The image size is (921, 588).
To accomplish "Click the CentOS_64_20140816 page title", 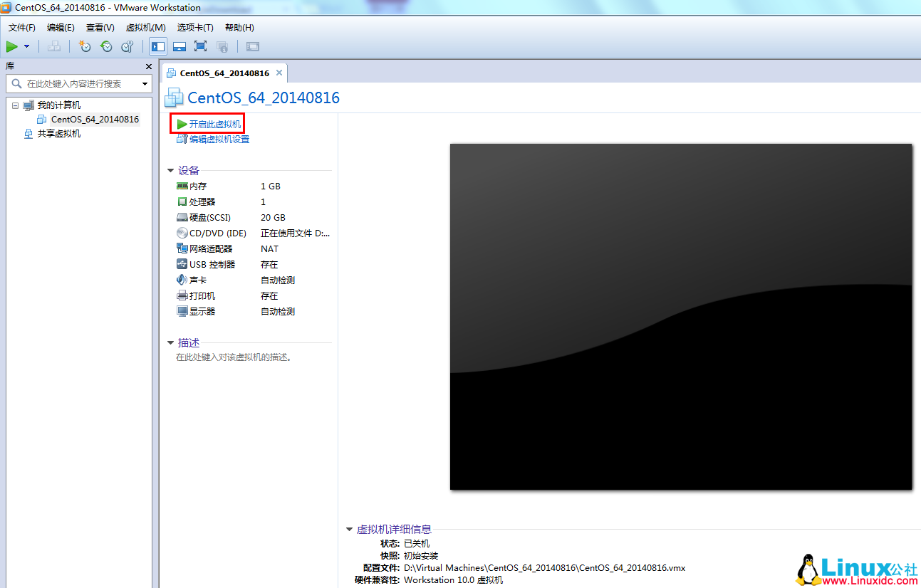I will (264, 98).
